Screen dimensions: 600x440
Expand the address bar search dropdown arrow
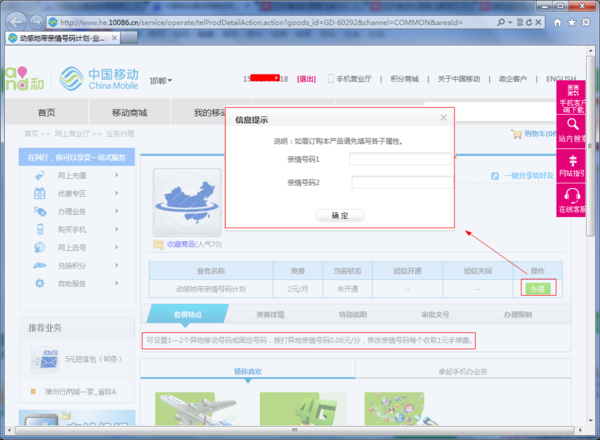click(x=510, y=23)
